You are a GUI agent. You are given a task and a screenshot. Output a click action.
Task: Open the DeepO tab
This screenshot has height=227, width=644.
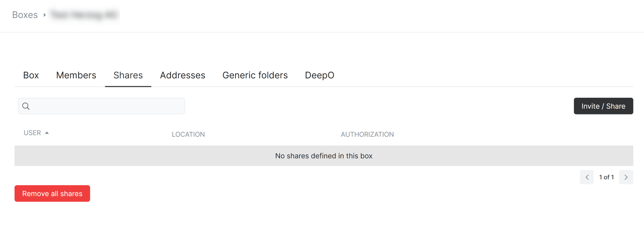(319, 75)
